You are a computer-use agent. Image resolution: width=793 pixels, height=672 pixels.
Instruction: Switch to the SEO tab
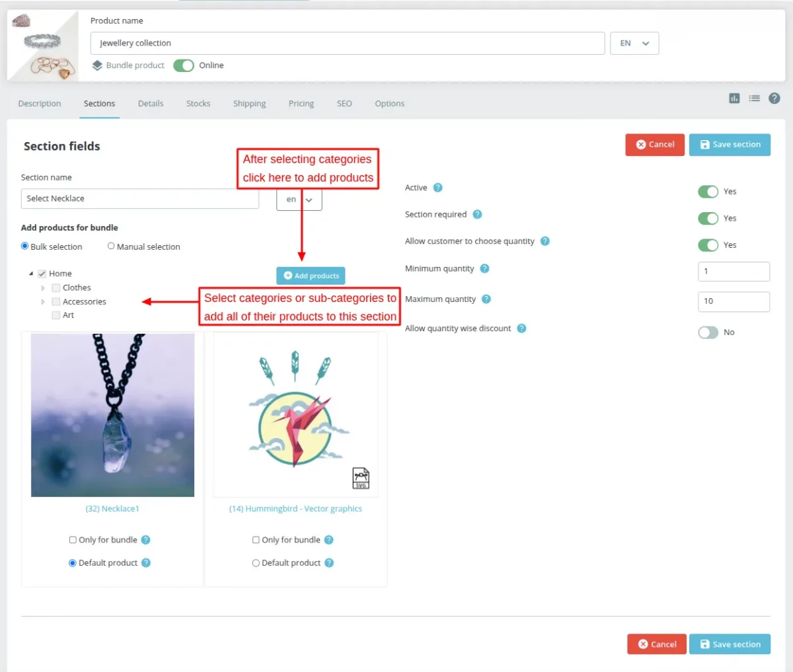point(344,104)
